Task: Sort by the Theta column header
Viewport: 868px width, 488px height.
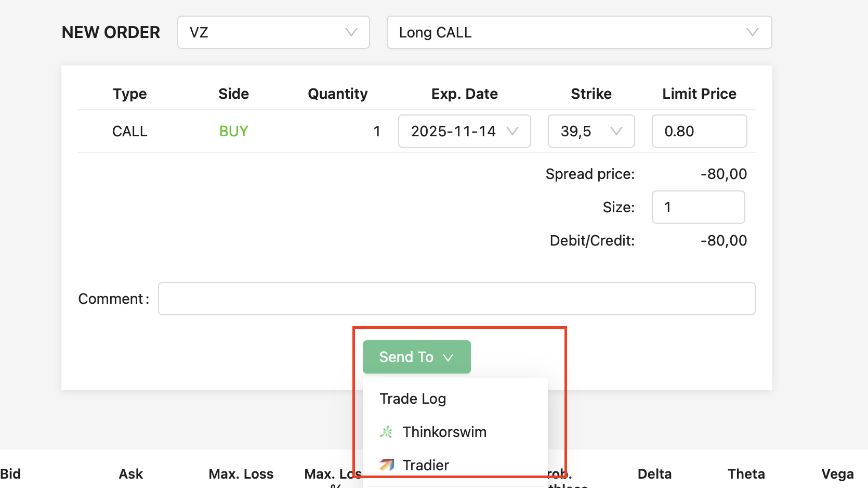Action: tap(746, 474)
